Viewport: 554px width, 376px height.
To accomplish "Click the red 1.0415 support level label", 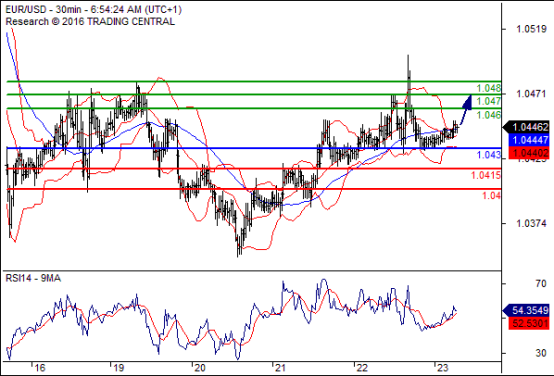I will point(486,175).
